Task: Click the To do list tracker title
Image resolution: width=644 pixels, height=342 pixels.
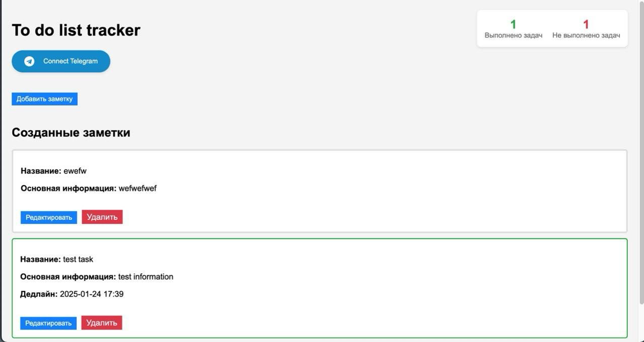Action: [75, 30]
